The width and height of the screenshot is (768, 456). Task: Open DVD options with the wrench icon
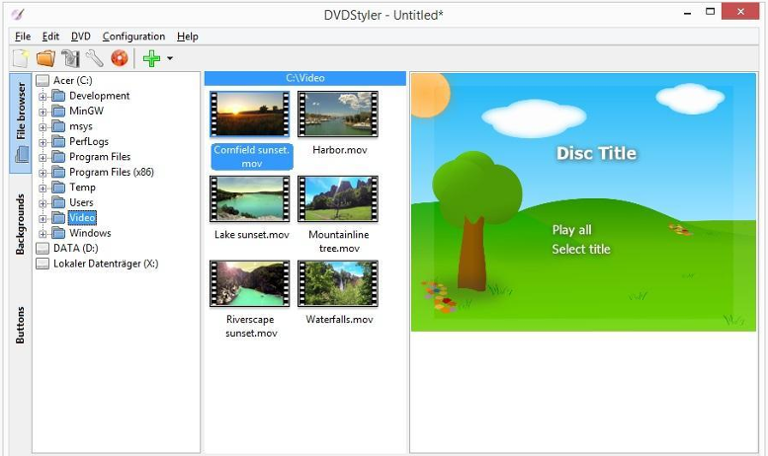click(x=94, y=59)
